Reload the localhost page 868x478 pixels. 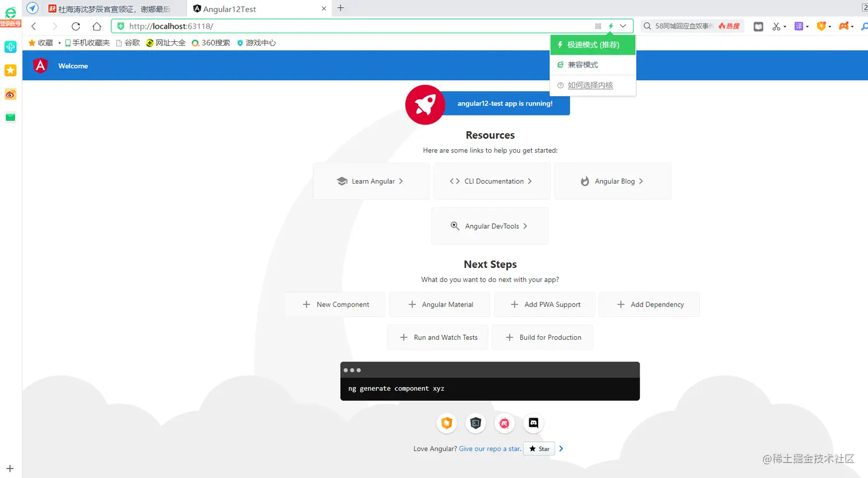76,26
